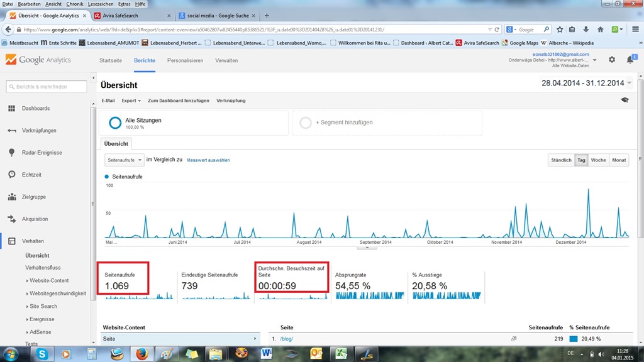Viewport: 644px width, 362px height.
Task: Expand the Export dropdown menu
Action: coord(131,101)
